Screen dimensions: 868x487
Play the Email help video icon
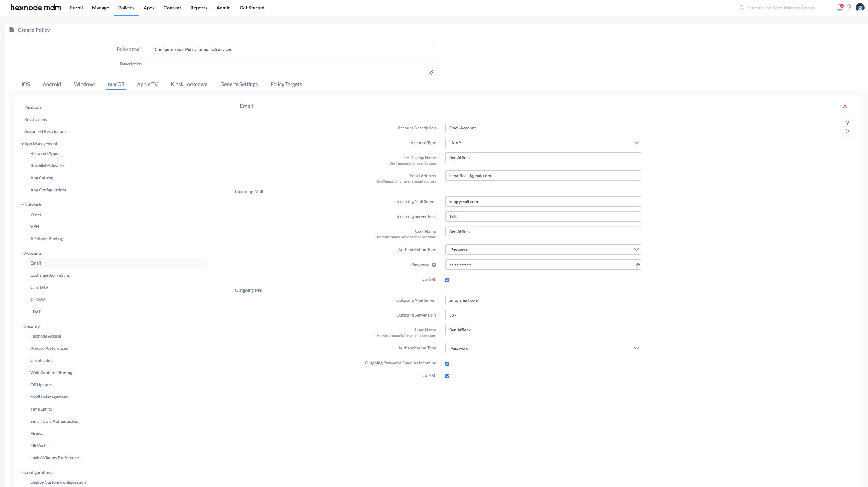848,131
